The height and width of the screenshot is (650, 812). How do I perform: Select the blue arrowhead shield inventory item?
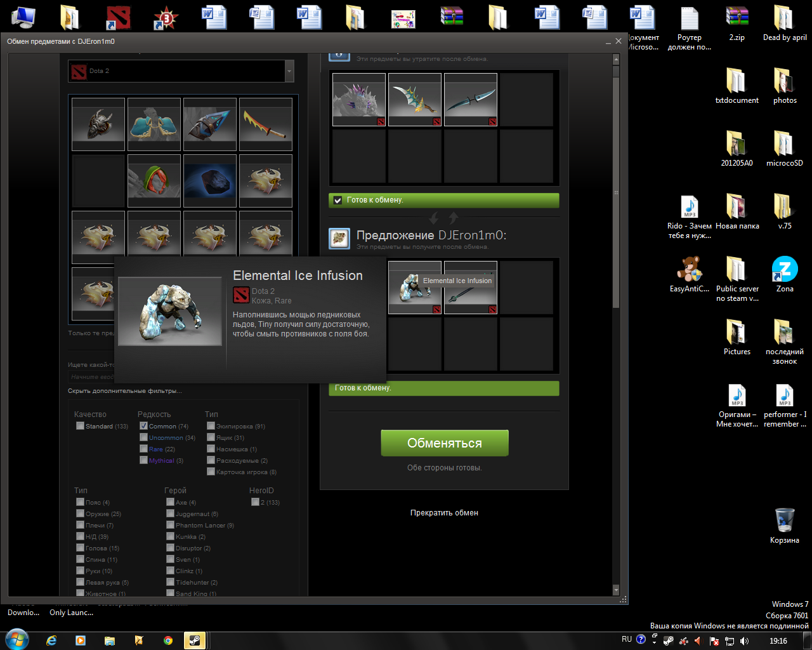[x=210, y=124]
